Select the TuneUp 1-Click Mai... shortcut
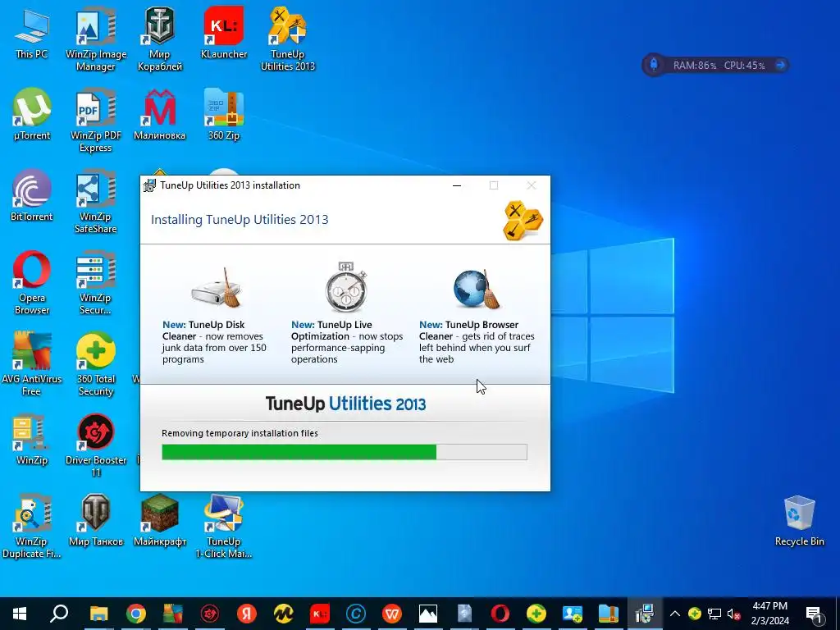This screenshot has height=630, width=840. tap(224, 527)
